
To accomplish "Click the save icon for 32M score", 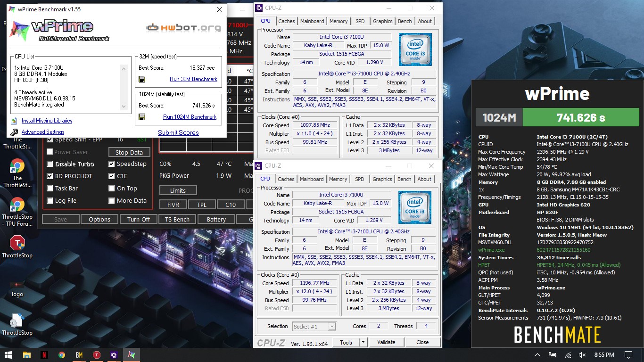I will click(x=142, y=79).
